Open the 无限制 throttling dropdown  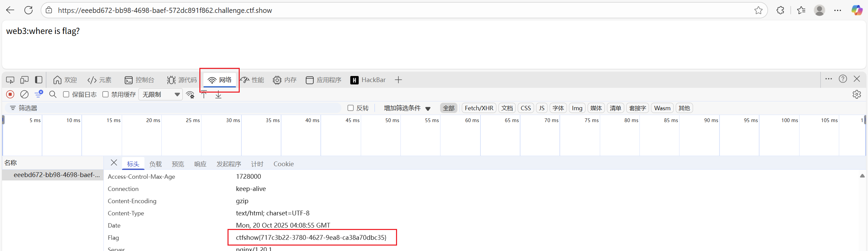(x=160, y=94)
